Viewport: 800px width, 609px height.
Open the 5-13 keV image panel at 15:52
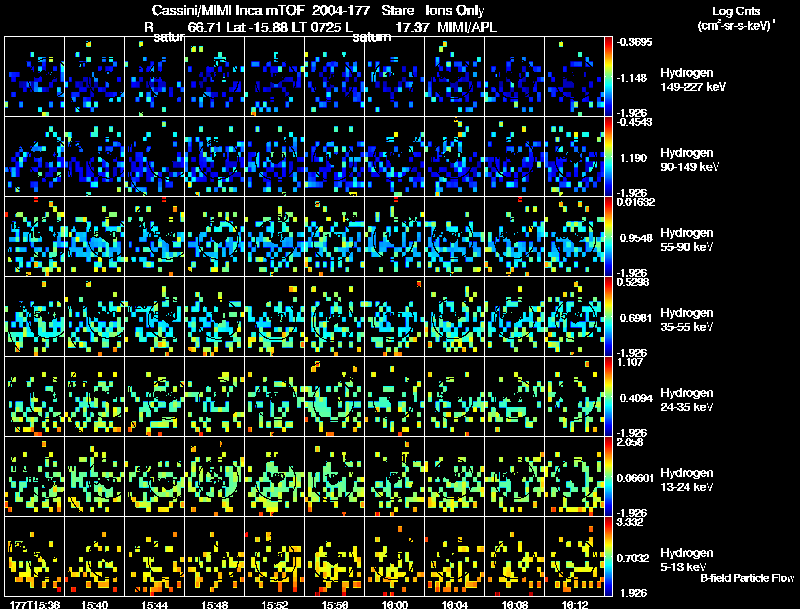point(274,557)
